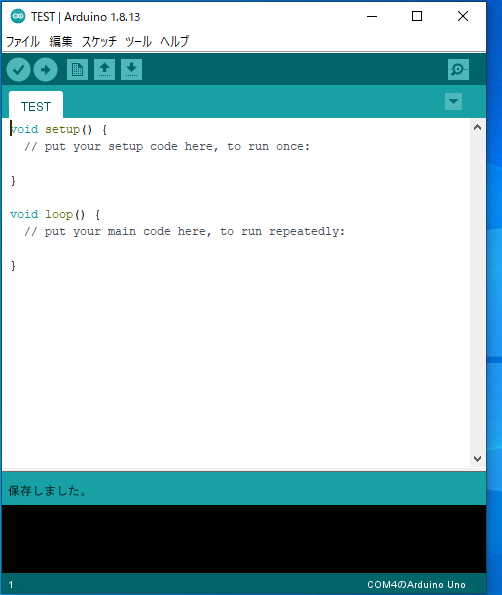The height and width of the screenshot is (595, 502).
Task: Upload sketch with the arrow button
Action: [x=46, y=69]
